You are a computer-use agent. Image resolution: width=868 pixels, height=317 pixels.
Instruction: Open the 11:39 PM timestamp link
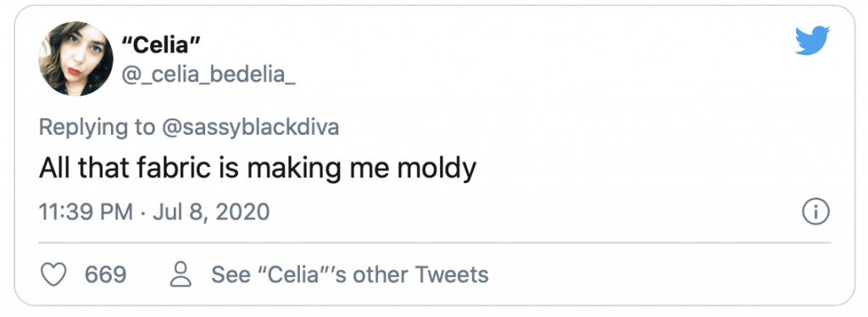pyautogui.click(x=86, y=212)
